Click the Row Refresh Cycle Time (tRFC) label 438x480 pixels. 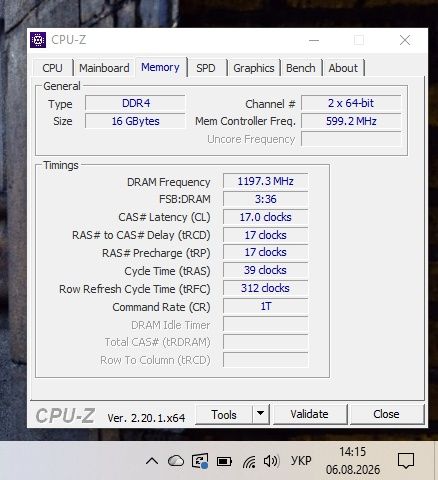coord(135,289)
